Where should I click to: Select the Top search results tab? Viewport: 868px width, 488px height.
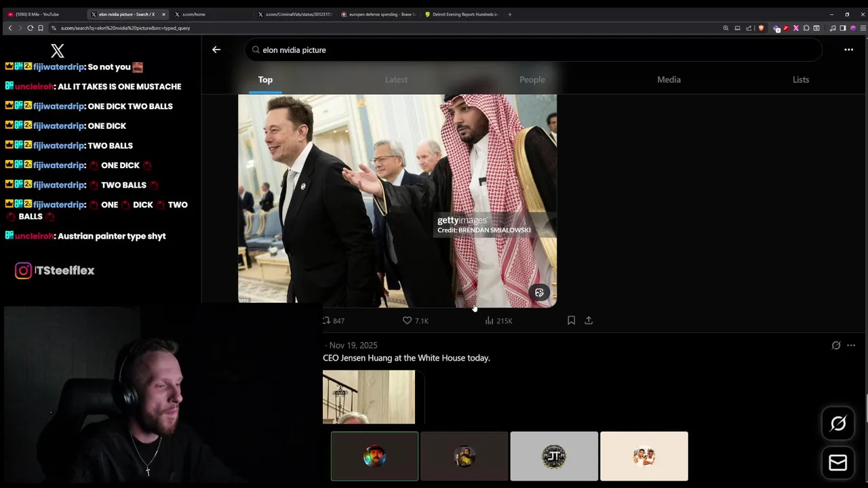[265, 79]
